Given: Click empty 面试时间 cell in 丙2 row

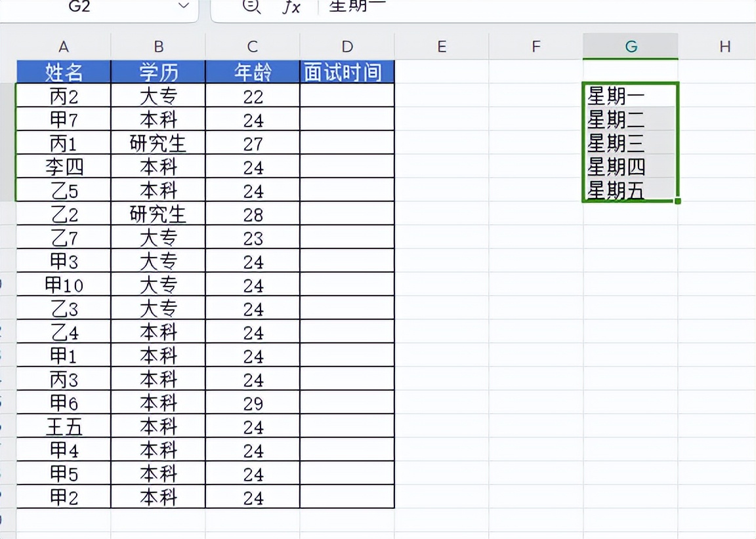Looking at the screenshot, I should 347,95.
